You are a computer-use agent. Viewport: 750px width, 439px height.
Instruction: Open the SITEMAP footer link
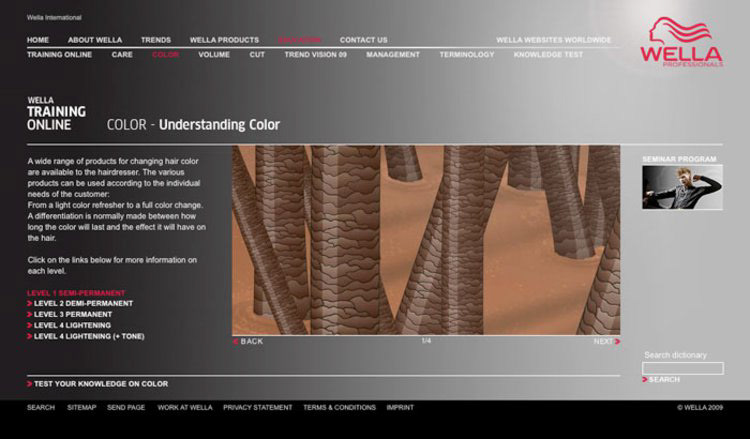tap(82, 407)
